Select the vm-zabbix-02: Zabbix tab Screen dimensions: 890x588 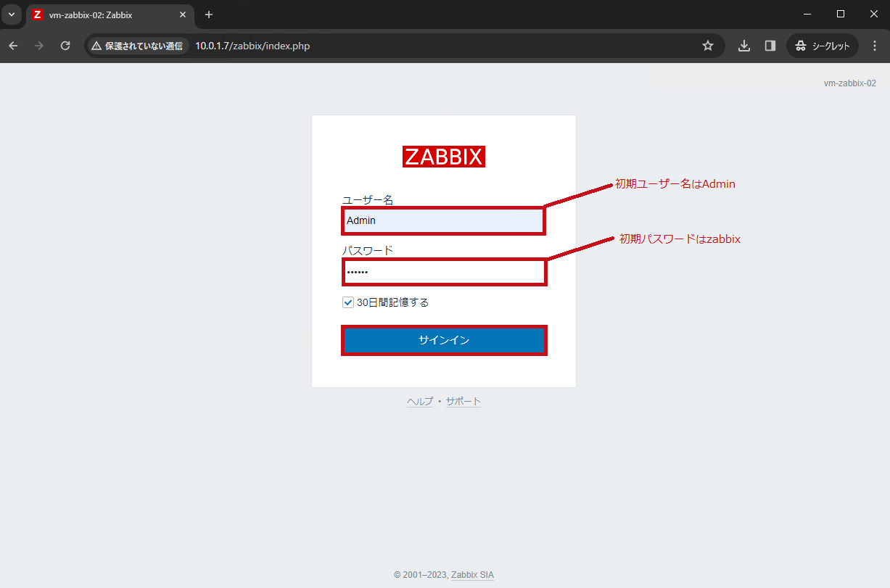tap(110, 15)
